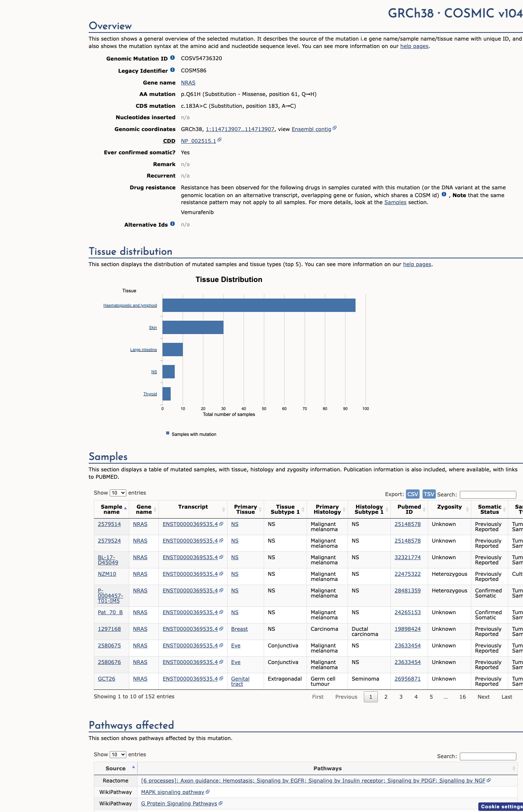Open sample NZM10 link
523x812 pixels.
click(107, 574)
